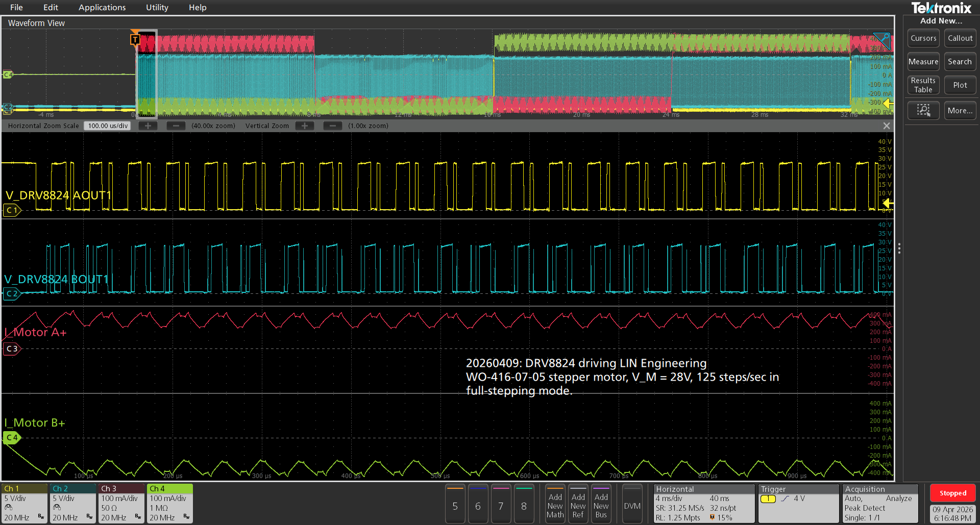
Task: Turn on channel 8
Action: click(x=524, y=504)
